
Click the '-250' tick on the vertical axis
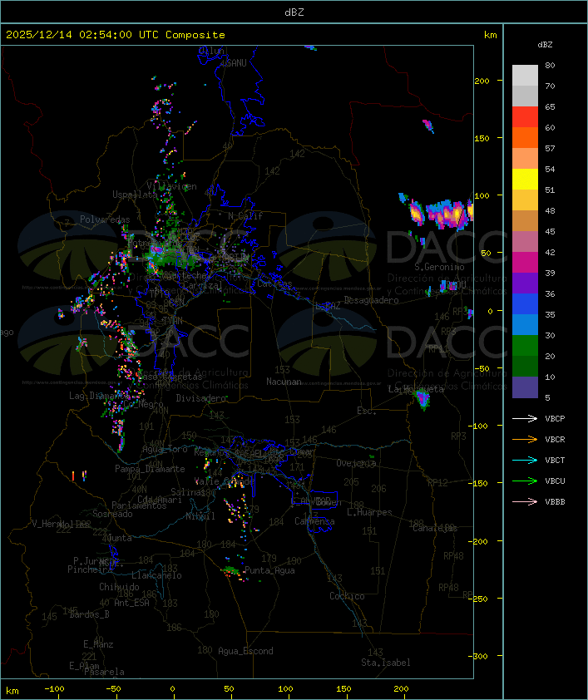(477, 599)
